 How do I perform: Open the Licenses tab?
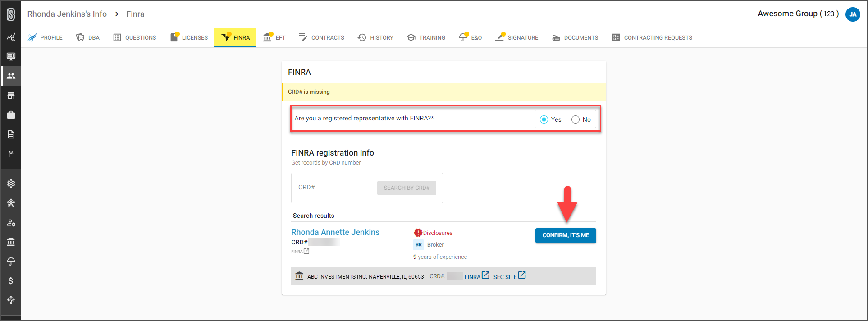[x=189, y=38]
